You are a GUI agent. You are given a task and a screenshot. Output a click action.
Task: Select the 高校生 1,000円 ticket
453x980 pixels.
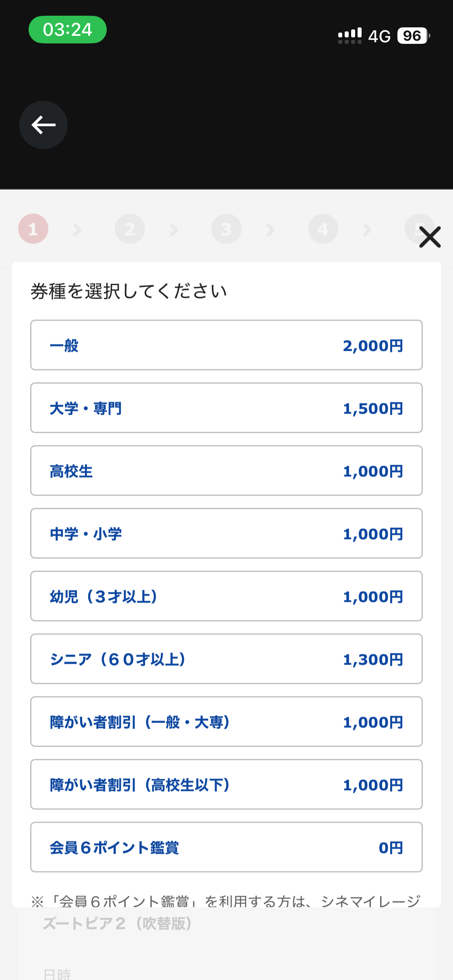pyautogui.click(x=226, y=471)
